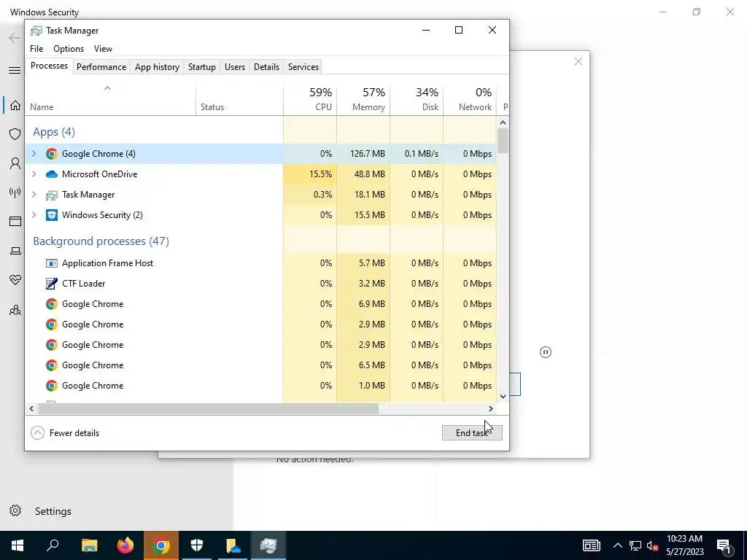Click Application Frame Host icon
The width and height of the screenshot is (747, 560).
click(52, 263)
